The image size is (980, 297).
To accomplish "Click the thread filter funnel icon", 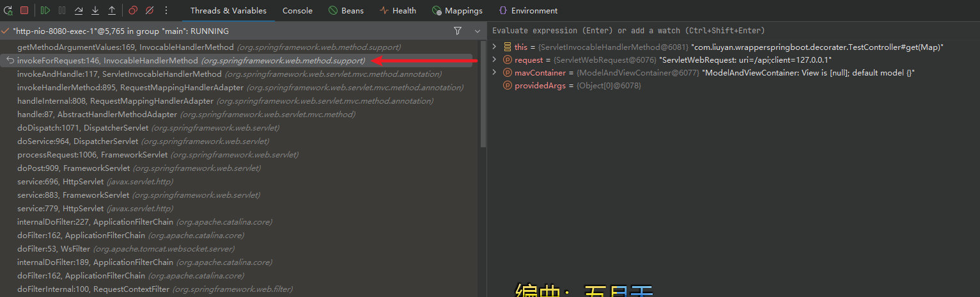I will pyautogui.click(x=457, y=31).
